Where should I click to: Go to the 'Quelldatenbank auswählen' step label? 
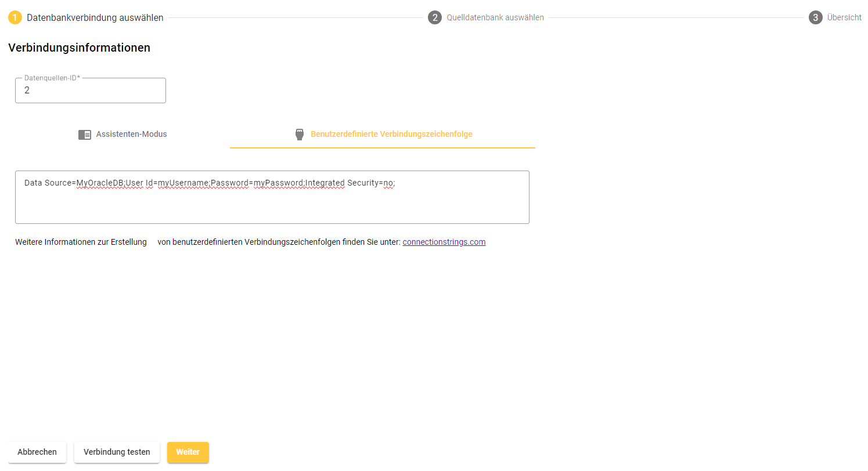pos(495,17)
